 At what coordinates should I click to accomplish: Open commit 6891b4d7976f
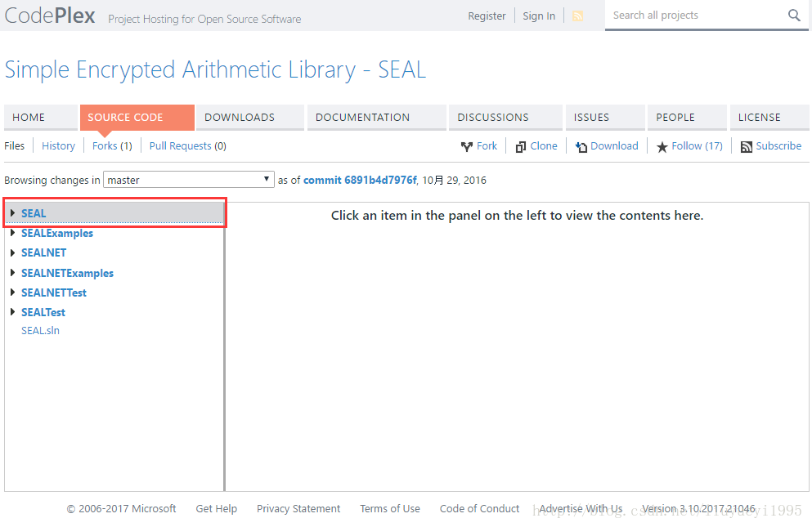click(x=361, y=180)
